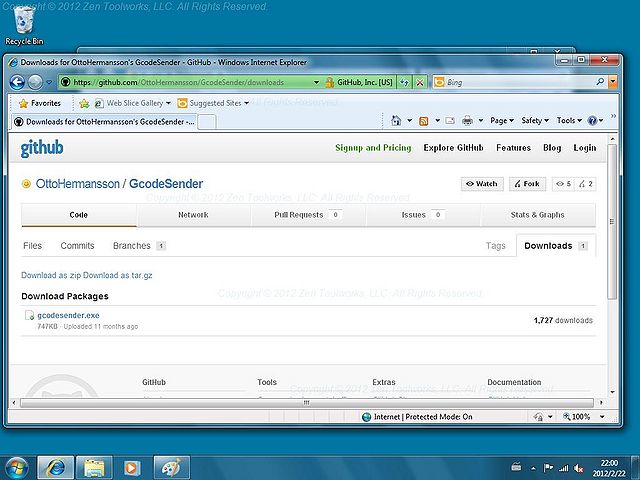
Task: Click the GitHub, Inc. security lock icon
Action: pyautogui.click(x=330, y=82)
